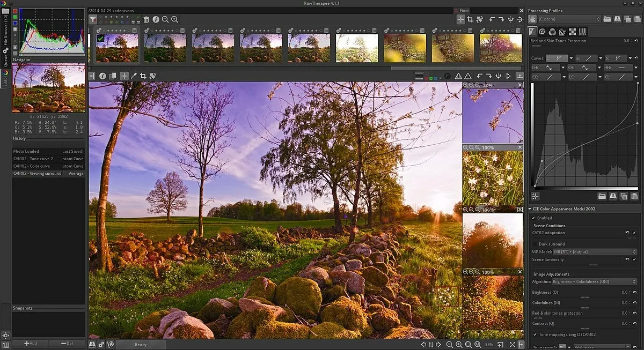Click the Add snapshot button

click(30, 343)
